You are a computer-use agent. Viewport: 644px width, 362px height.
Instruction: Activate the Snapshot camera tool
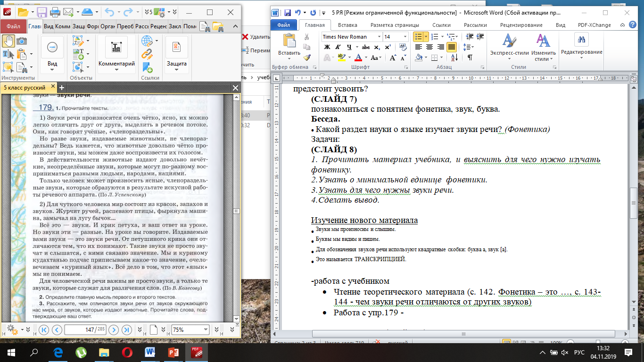click(x=22, y=41)
